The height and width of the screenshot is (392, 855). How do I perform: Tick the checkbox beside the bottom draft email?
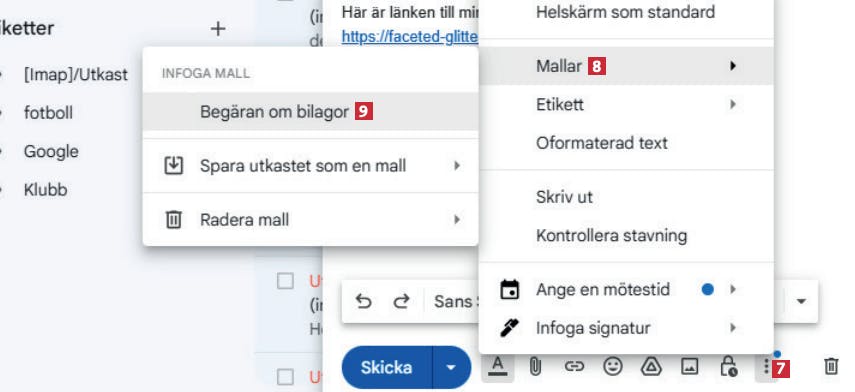[x=285, y=377]
